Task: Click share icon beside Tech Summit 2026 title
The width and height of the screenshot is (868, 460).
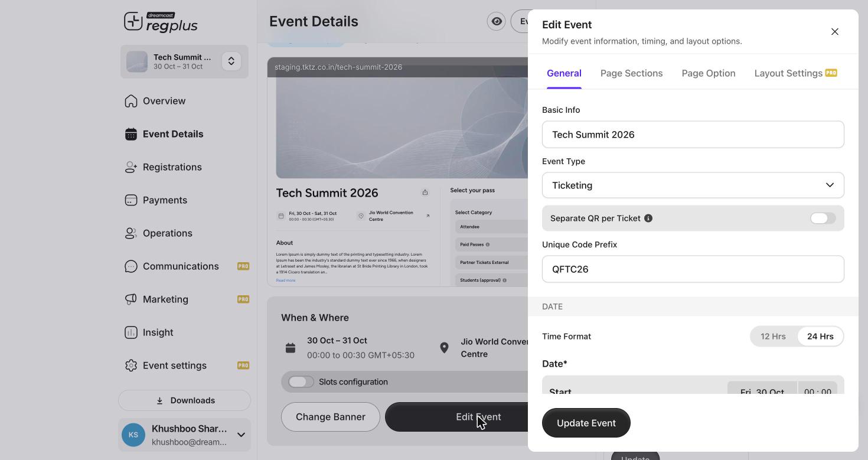Action: (425, 193)
